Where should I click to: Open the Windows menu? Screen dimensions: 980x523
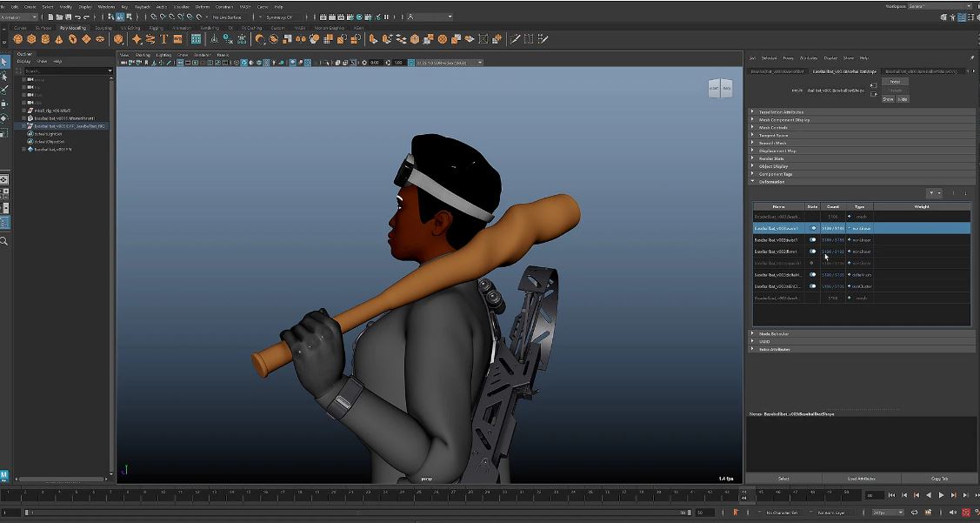pyautogui.click(x=106, y=6)
